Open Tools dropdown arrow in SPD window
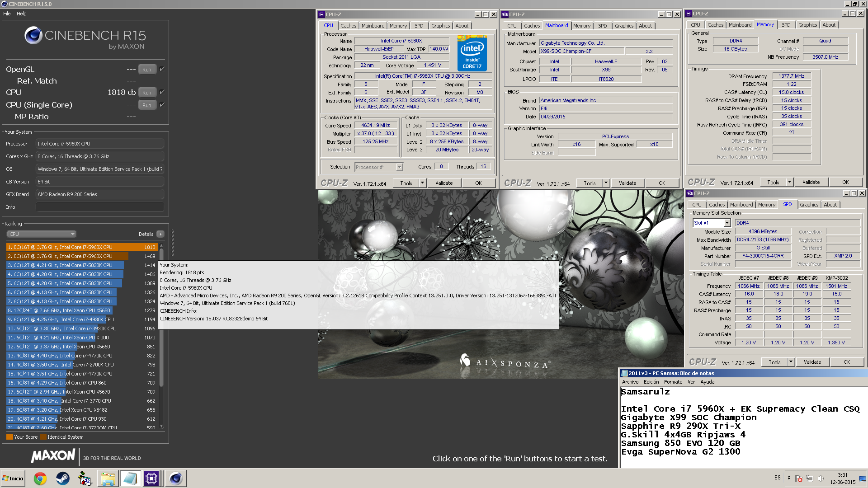Viewport: 868px width, 488px height. (791, 362)
